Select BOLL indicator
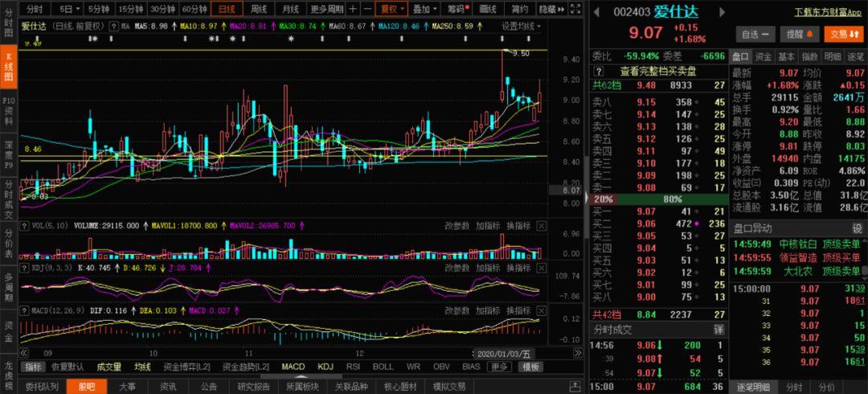This screenshot has height=394, width=868. click(x=383, y=367)
